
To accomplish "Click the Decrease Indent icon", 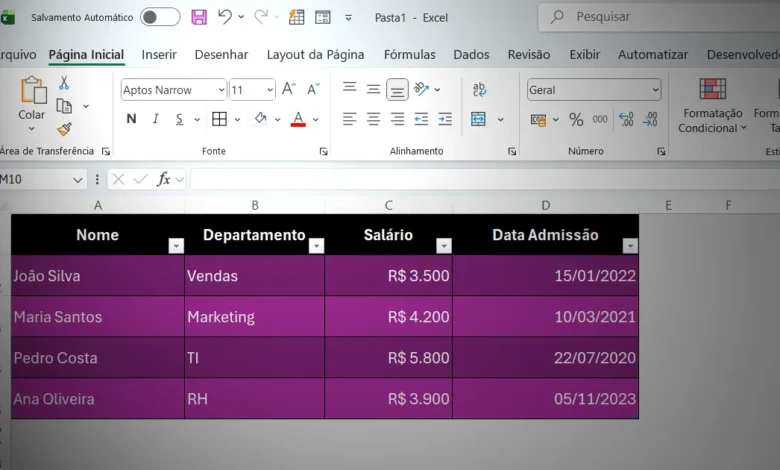I will point(421,119).
